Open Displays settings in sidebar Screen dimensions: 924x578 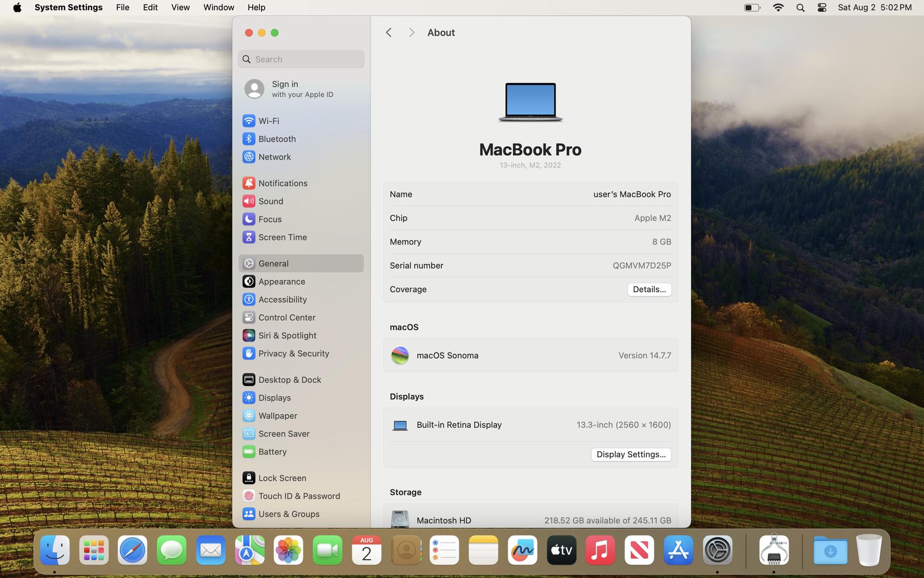301,398
